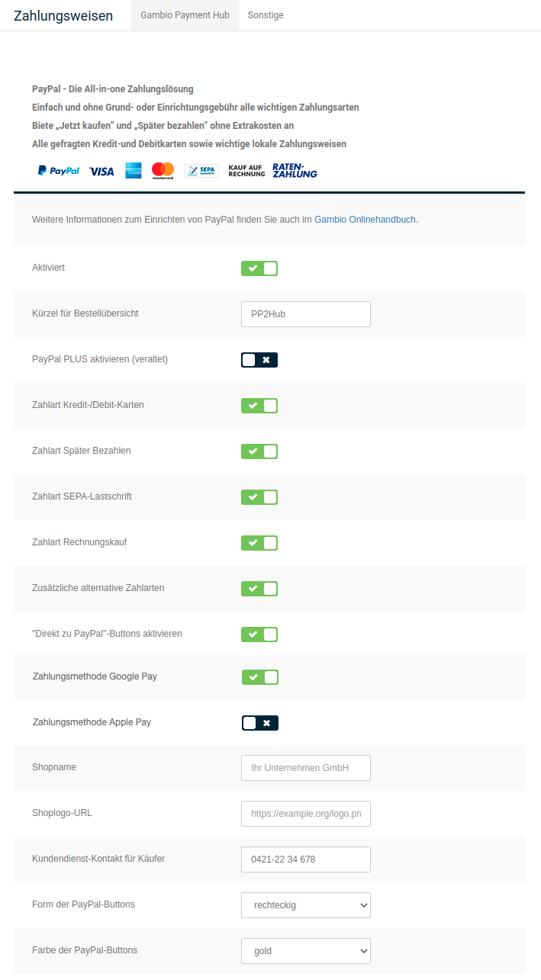Focus the Shoplogo-URL text field
Screen dimensions: 541x980
pyautogui.click(x=306, y=814)
